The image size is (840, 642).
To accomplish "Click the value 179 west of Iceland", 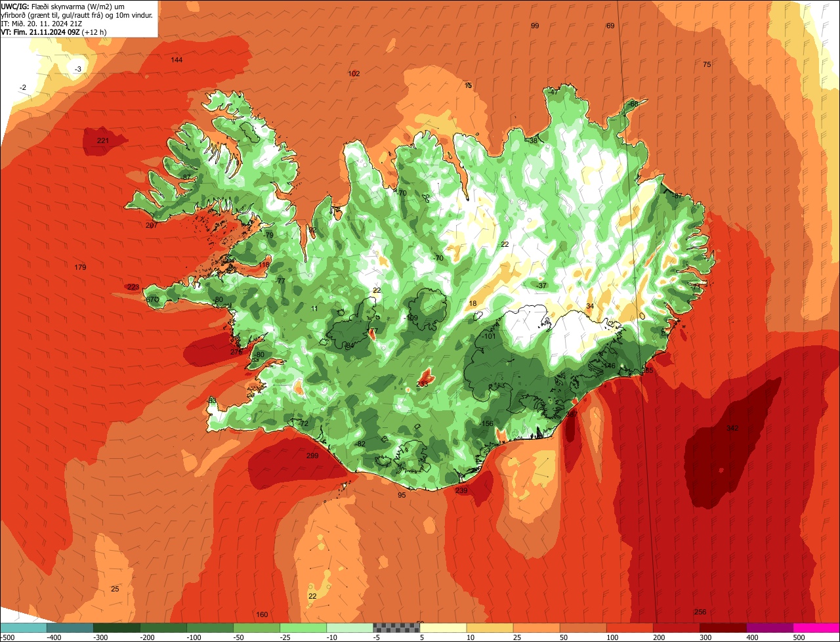I will point(80,267).
